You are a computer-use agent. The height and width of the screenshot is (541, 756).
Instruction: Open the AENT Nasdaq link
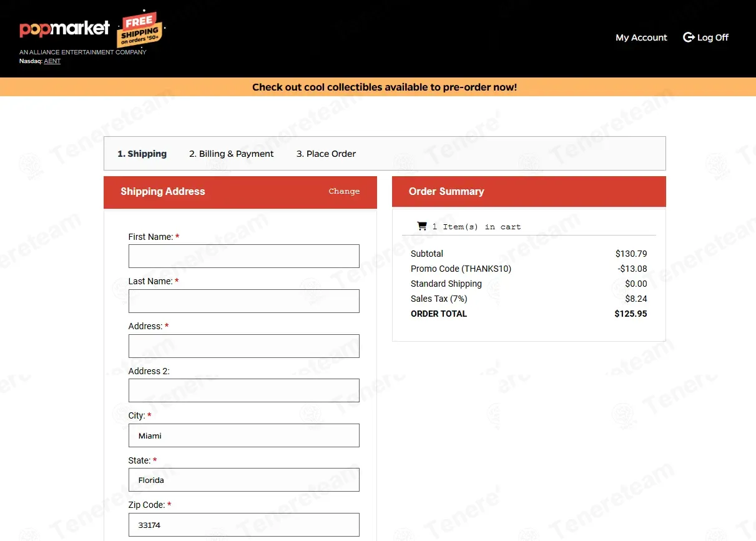click(52, 61)
